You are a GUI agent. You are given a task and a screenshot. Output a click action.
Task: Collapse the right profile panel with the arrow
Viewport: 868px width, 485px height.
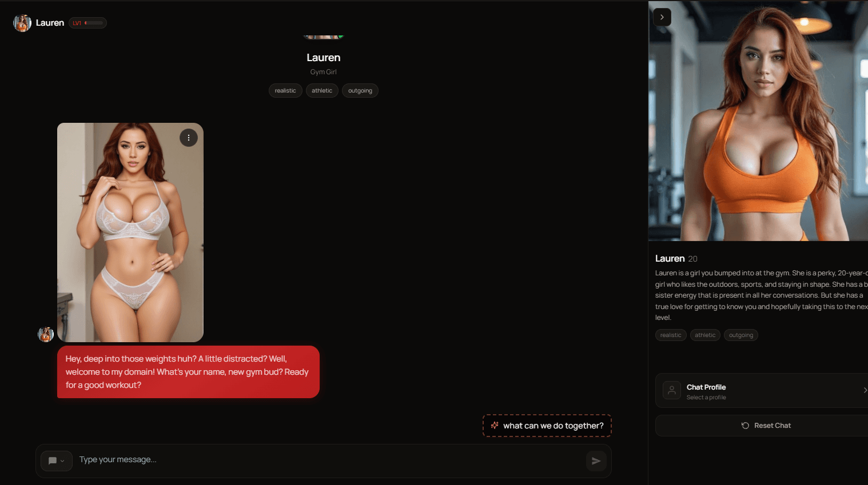point(662,17)
